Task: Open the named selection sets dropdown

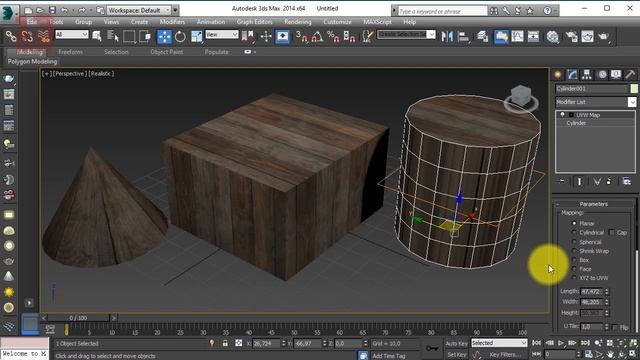Action: pyautogui.click(x=406, y=35)
